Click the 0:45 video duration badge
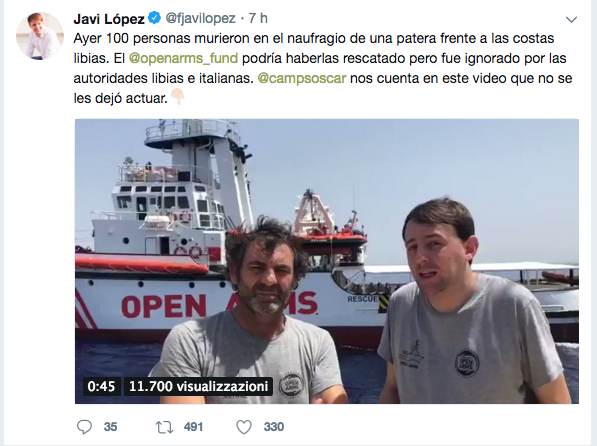Viewport: 597px width, 446px height. [101, 386]
